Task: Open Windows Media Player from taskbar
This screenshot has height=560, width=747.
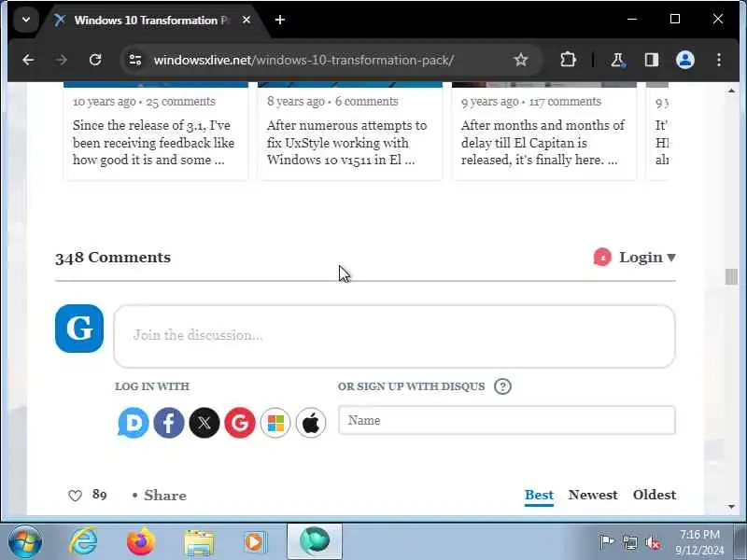Action: click(255, 542)
